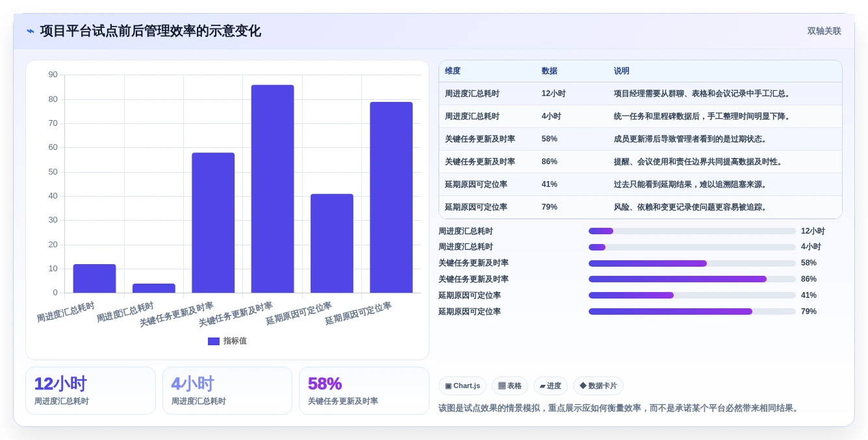Click the tallest chart bar, reaching 86

point(272,189)
